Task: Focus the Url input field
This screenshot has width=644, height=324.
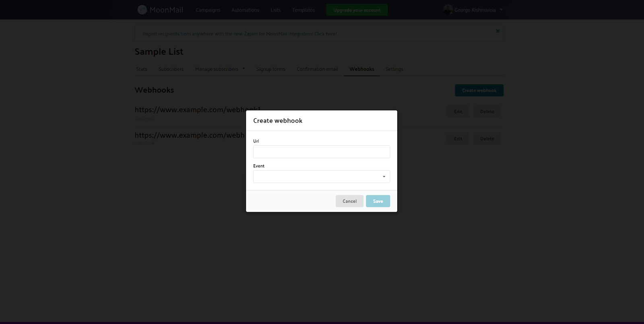Action: pyautogui.click(x=322, y=152)
